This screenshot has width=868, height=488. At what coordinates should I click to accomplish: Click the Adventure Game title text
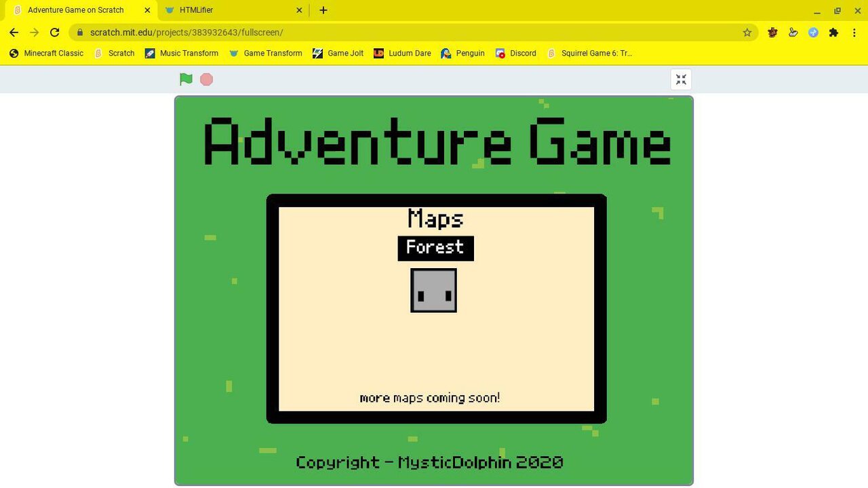[437, 142]
